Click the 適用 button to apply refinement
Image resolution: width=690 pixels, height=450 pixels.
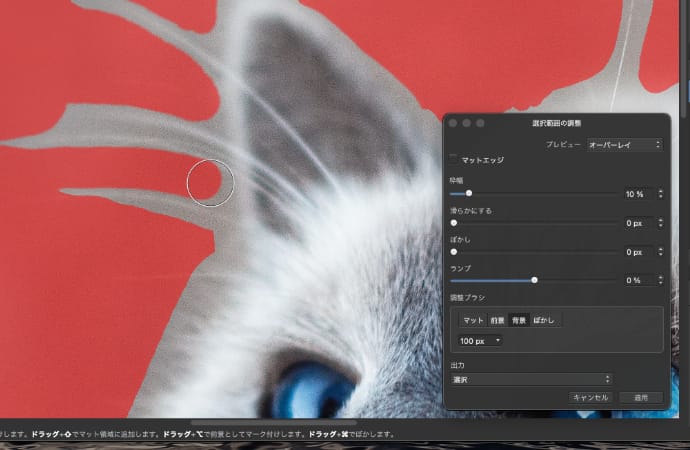point(641,397)
